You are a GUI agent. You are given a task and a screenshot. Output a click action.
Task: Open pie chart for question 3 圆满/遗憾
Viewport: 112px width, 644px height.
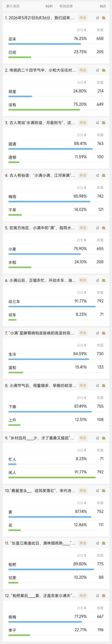(98, 123)
